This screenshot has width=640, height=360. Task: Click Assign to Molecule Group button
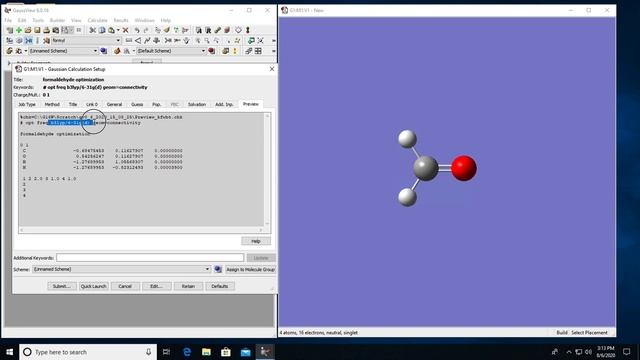click(x=250, y=269)
